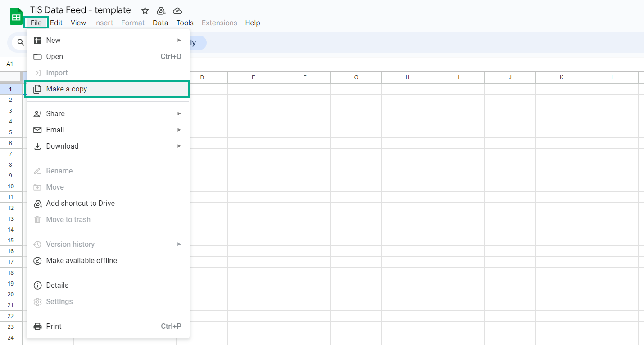The image size is (644, 345).
Task: Click the Add shortcut to Drive icon
Action: point(37,203)
